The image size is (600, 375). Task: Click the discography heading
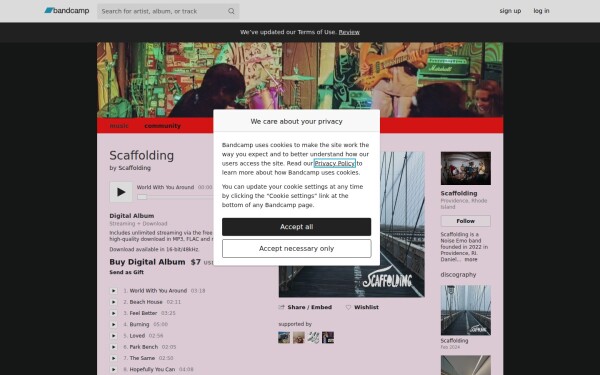(x=458, y=275)
